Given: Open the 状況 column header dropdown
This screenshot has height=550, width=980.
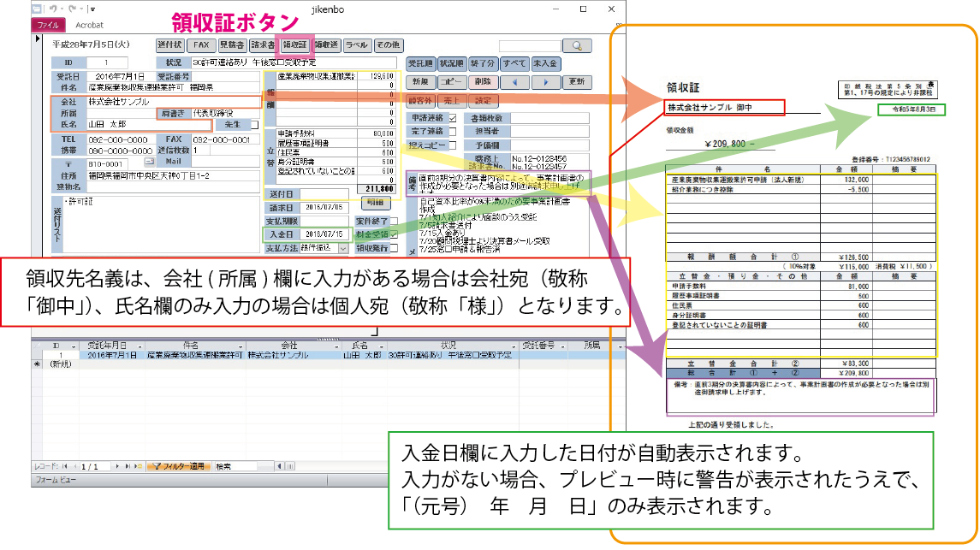Looking at the screenshot, I should pos(513,346).
